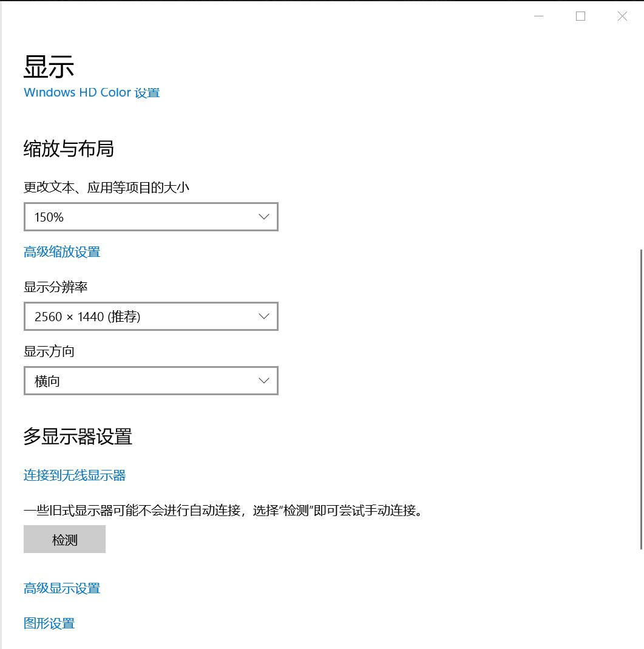Image resolution: width=644 pixels, height=649 pixels.
Task: Click the chevron on the scaling selector
Action: [x=263, y=217]
